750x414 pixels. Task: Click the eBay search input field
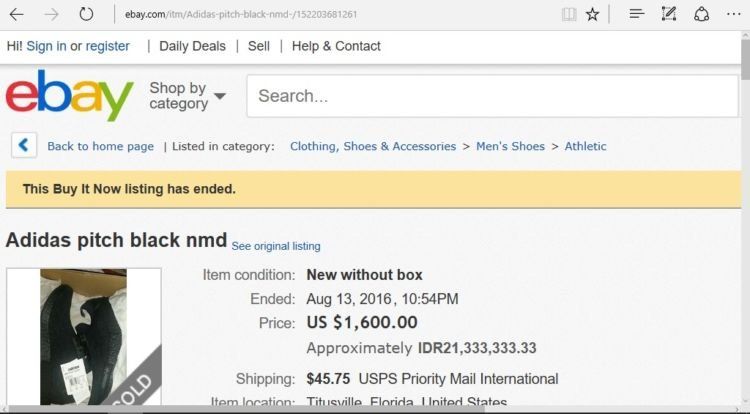click(493, 96)
